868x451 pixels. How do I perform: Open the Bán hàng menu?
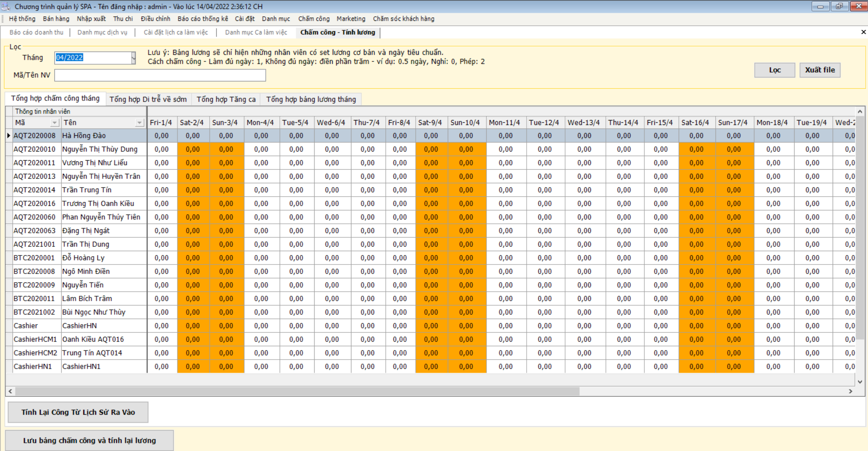click(x=56, y=19)
